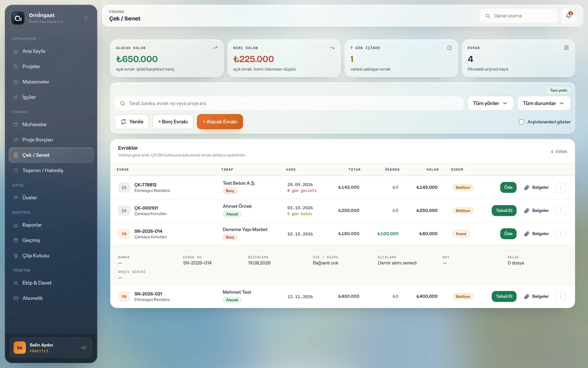Click Tahsil Et for SN-2026-021
Screen dimensions: 588x368
coord(504,296)
